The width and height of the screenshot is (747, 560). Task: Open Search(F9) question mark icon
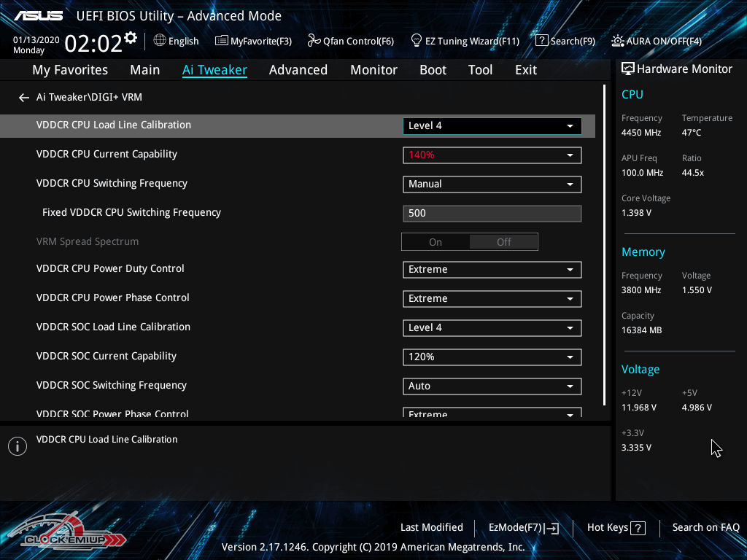[541, 41]
